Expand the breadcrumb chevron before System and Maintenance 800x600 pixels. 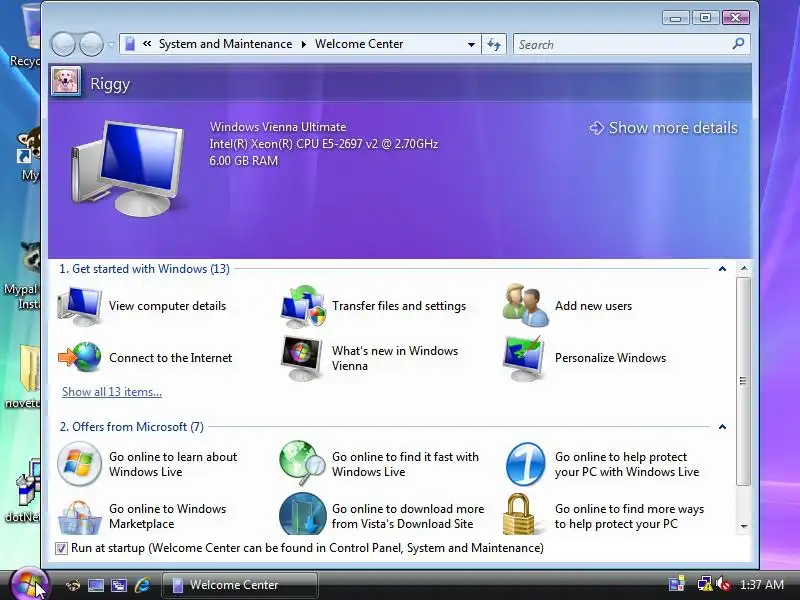147,44
